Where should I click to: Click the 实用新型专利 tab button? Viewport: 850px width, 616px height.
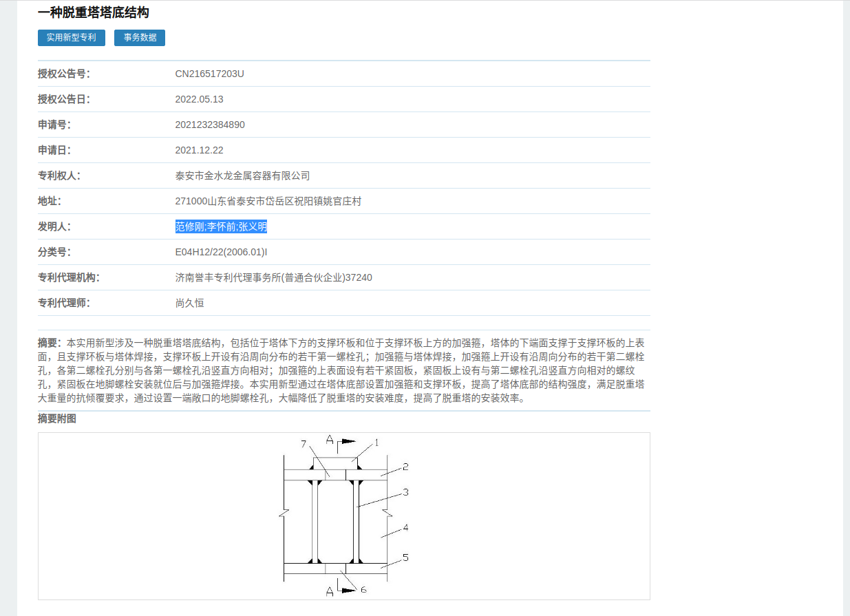(72, 38)
